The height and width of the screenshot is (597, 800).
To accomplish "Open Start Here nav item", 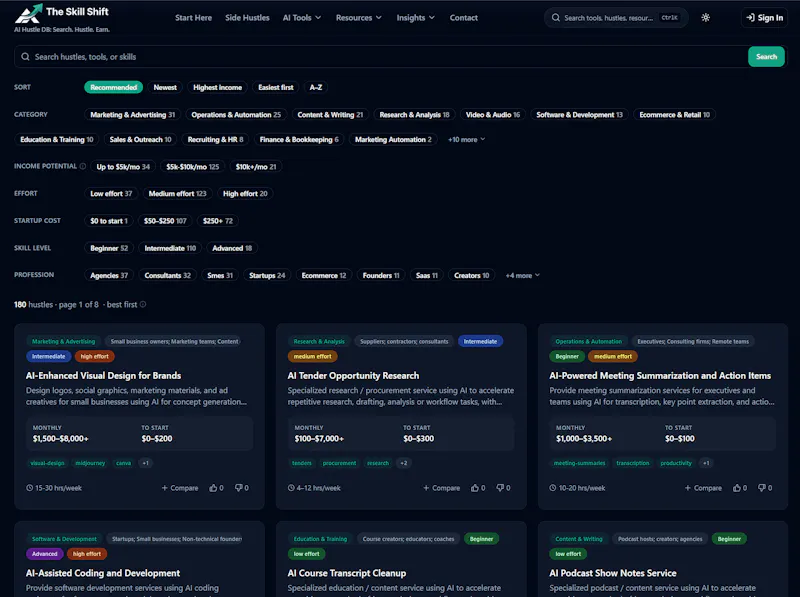I will tap(193, 18).
